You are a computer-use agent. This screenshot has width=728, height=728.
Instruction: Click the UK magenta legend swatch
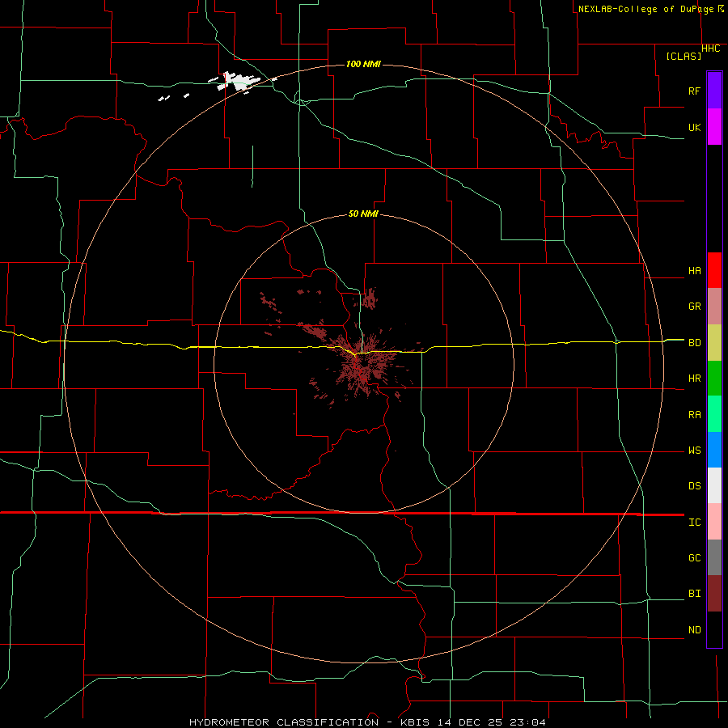point(714,127)
